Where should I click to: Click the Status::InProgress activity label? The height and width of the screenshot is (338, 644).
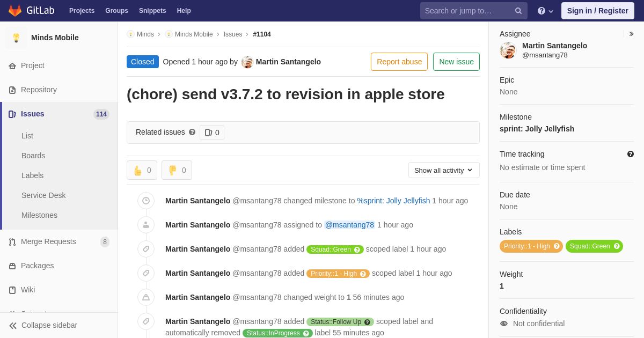pos(277,333)
